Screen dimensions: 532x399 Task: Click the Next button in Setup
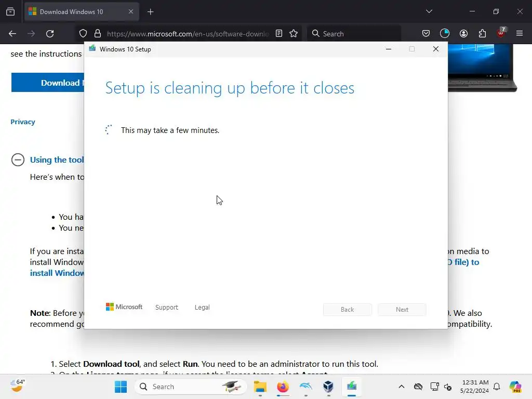point(402,310)
